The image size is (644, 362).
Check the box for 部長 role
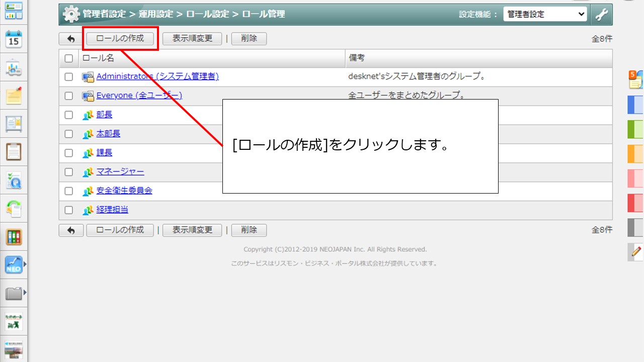(69, 115)
